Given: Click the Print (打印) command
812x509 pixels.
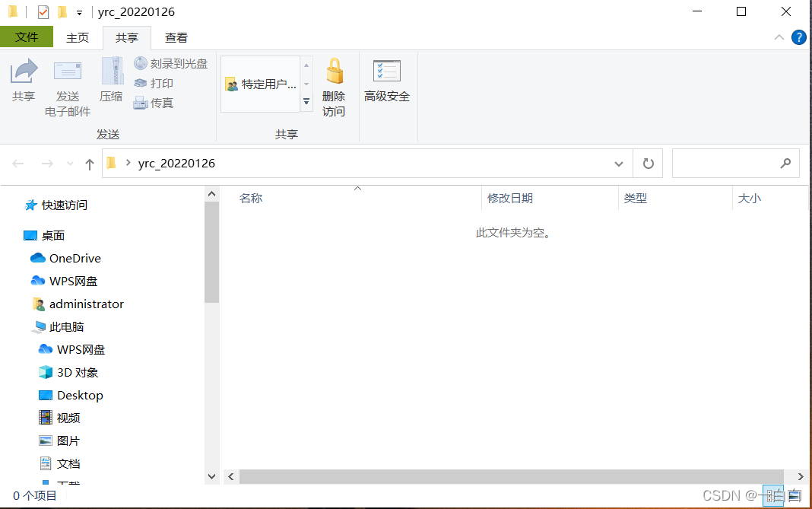Looking at the screenshot, I should (x=154, y=83).
